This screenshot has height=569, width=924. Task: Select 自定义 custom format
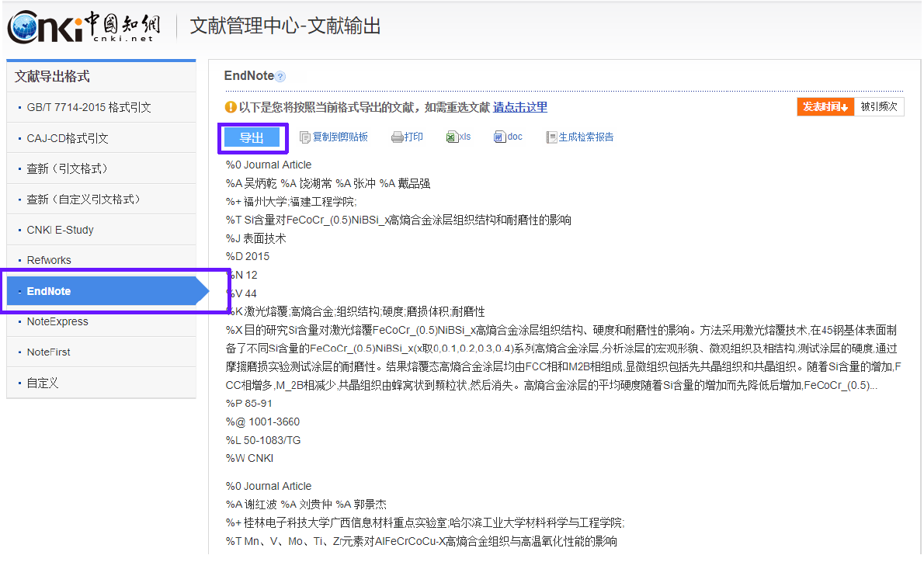[41, 382]
